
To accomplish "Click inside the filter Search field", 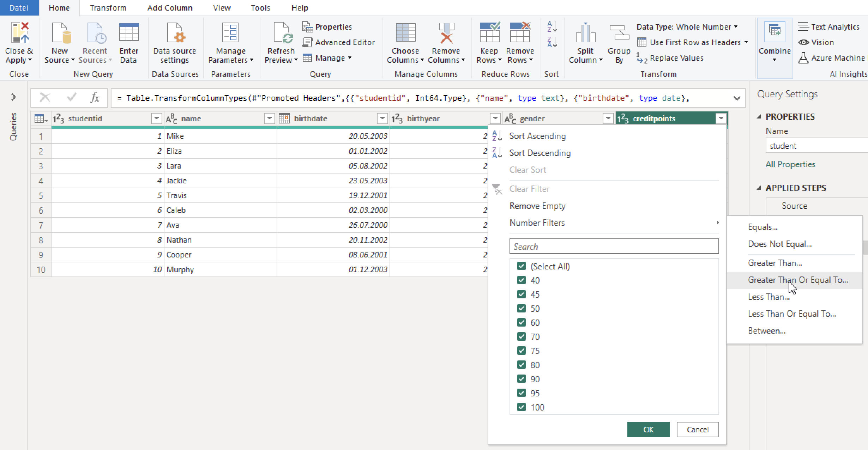I will click(613, 246).
